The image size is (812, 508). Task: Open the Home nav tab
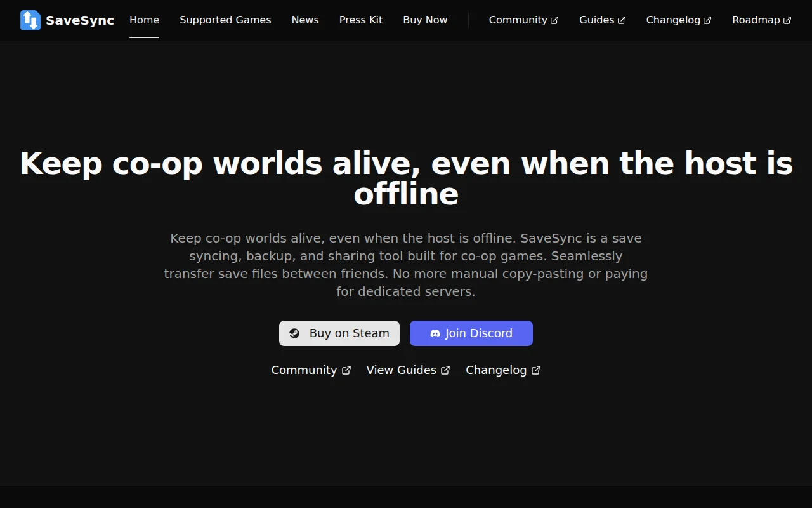click(145, 20)
